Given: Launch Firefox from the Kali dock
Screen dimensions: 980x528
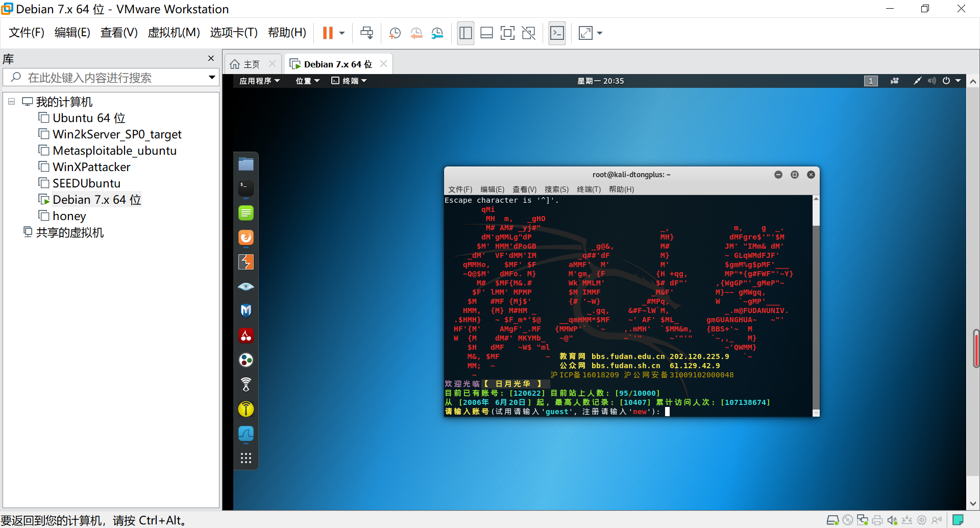Looking at the screenshot, I should (x=246, y=237).
